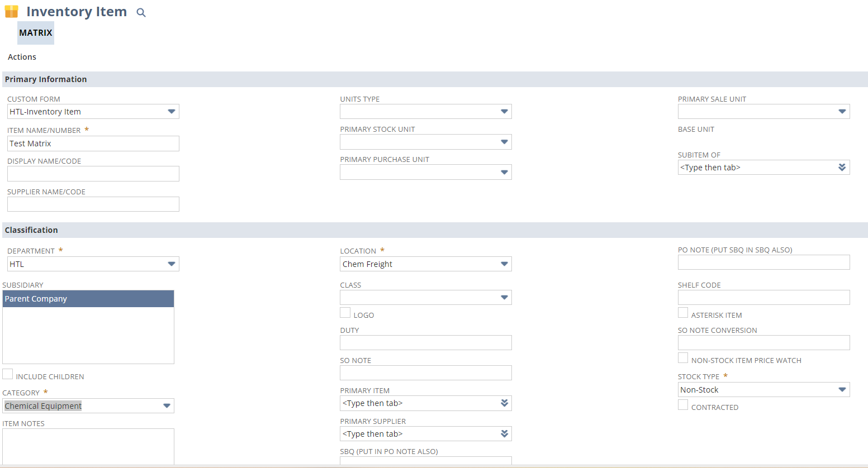The image size is (868, 468).
Task: Open the Units Type dropdown
Action: pyautogui.click(x=504, y=112)
